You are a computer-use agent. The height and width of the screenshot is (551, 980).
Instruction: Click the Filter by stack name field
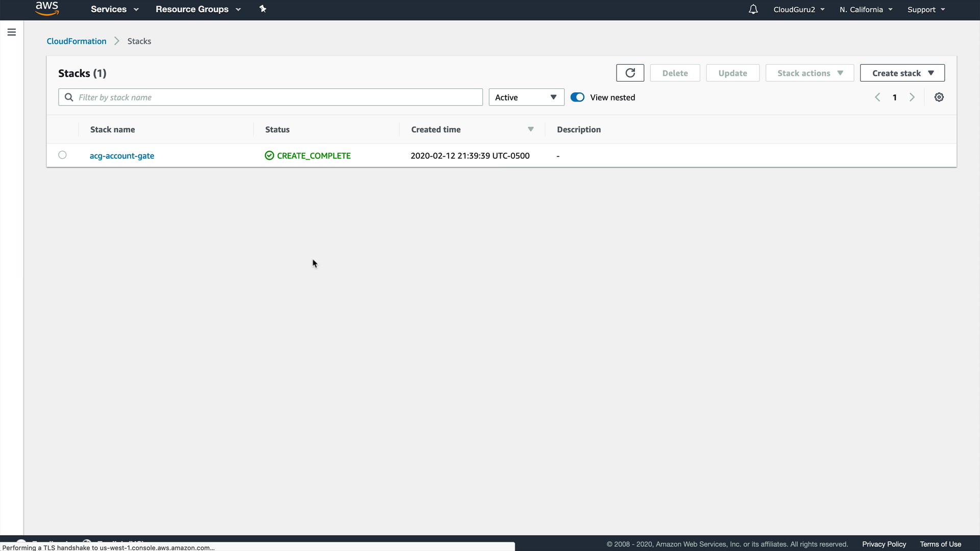pyautogui.click(x=276, y=97)
